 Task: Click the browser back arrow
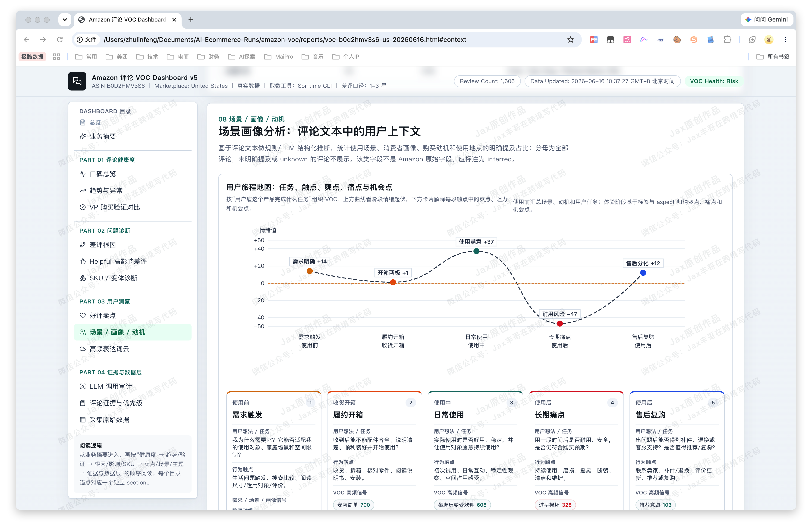[x=27, y=40]
